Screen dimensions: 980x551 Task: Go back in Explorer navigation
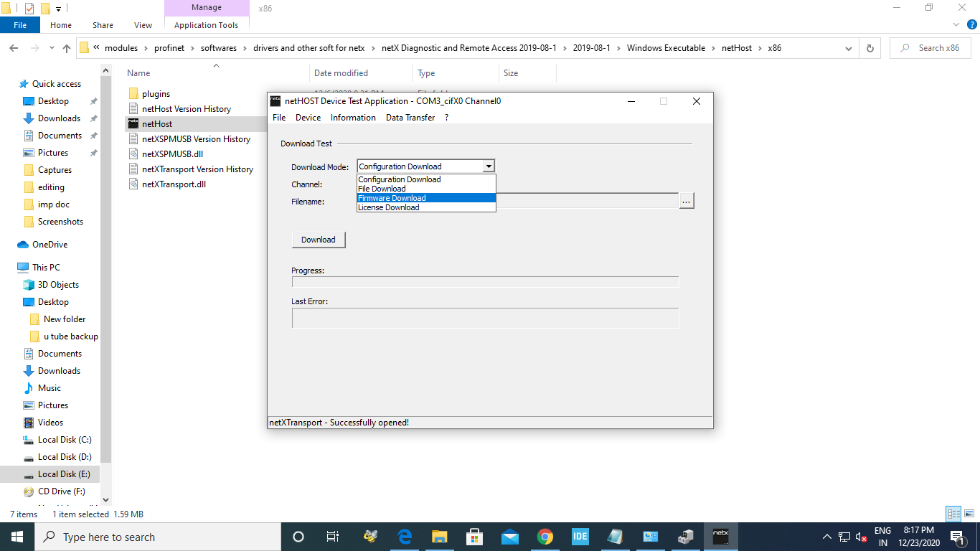[x=14, y=48]
